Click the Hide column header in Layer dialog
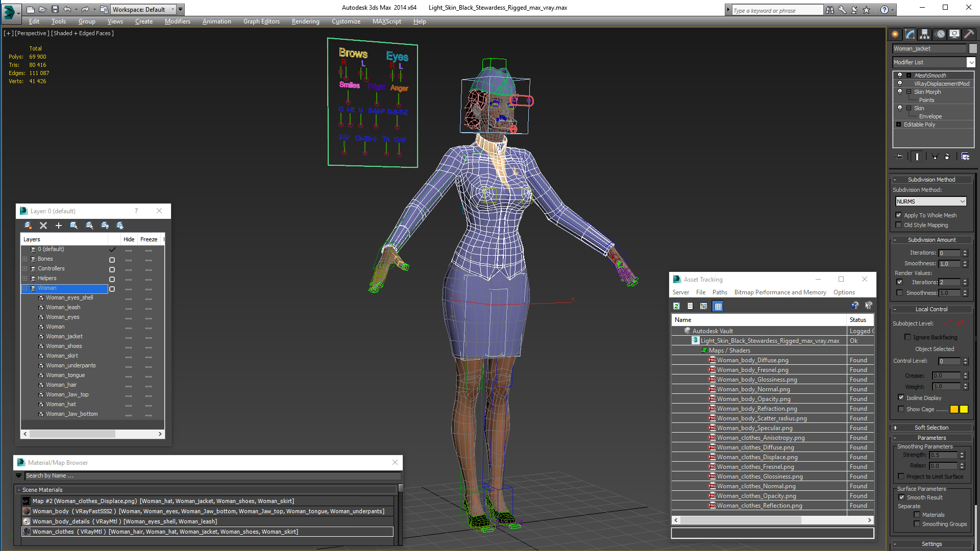The image size is (980, 551). pyautogui.click(x=129, y=239)
